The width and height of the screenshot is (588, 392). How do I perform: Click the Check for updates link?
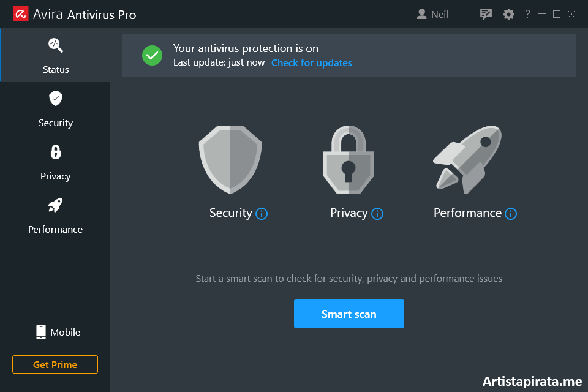[x=311, y=62]
